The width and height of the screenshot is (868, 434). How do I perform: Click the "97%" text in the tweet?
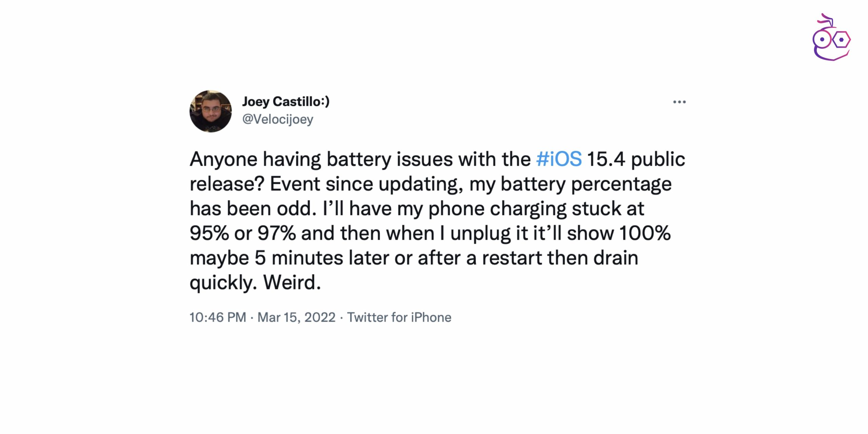click(277, 233)
